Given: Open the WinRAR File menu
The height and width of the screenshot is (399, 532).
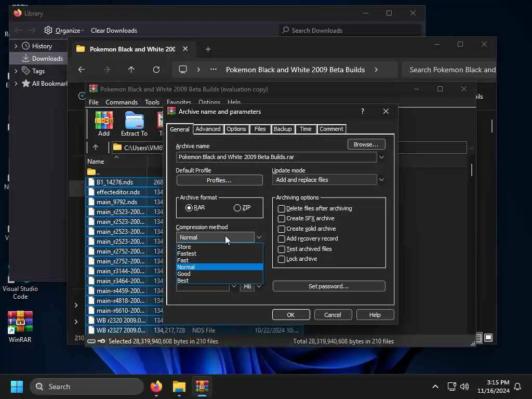Looking at the screenshot, I should coord(94,102).
